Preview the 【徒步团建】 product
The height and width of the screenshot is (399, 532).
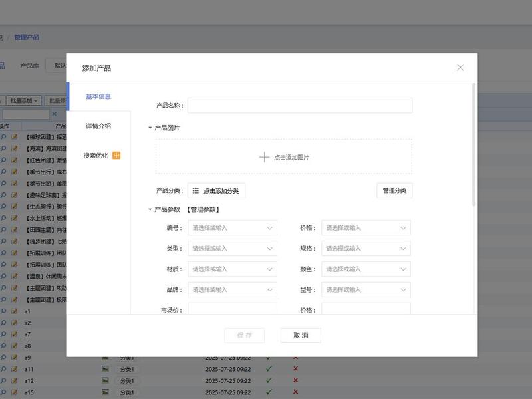(x=3, y=241)
